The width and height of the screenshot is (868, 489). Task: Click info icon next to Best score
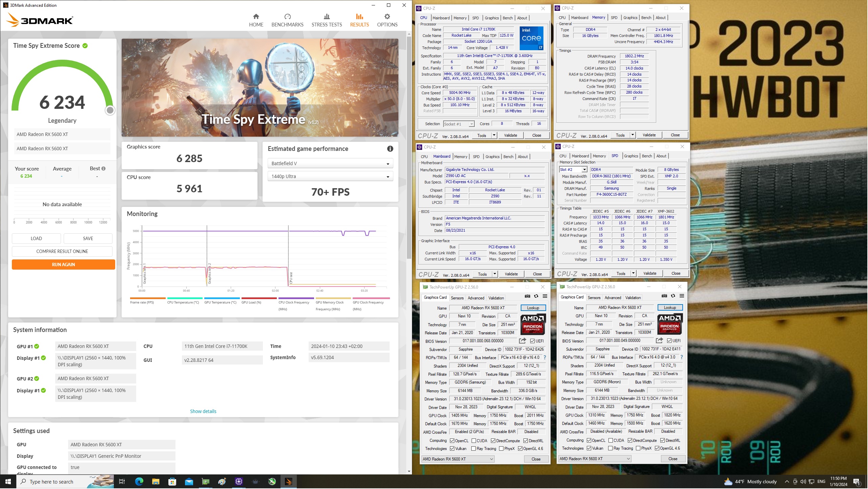click(104, 169)
